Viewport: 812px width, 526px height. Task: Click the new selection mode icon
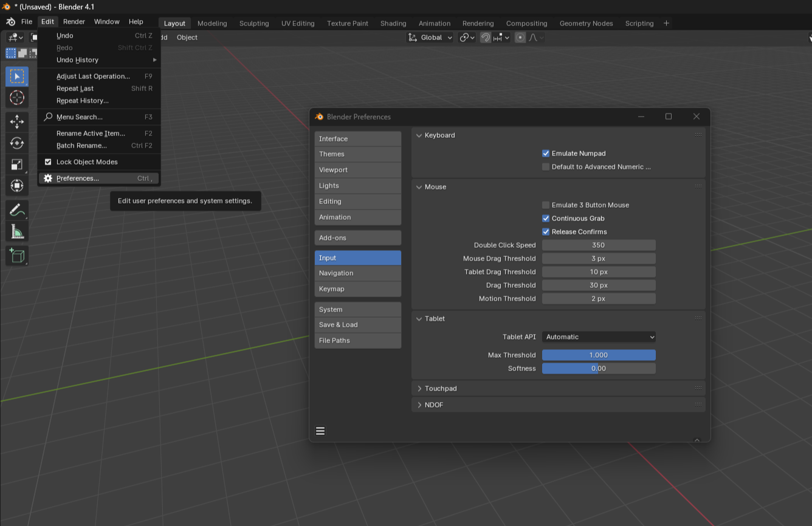11,53
